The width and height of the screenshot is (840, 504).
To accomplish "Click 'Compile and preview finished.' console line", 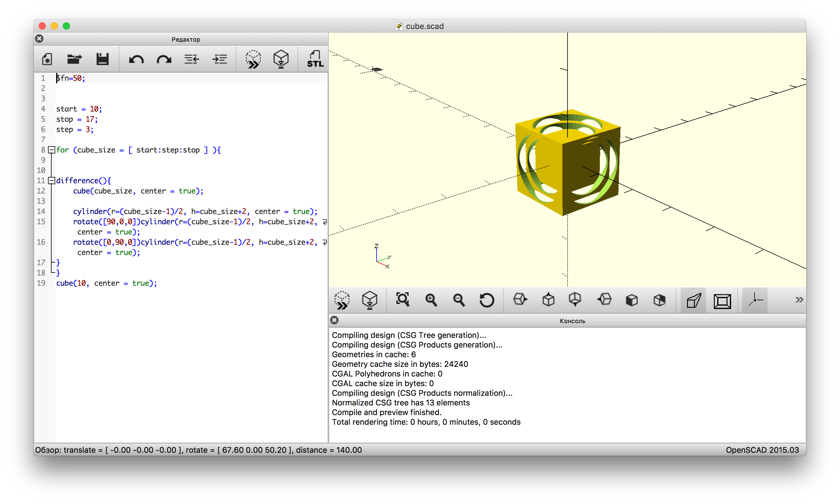I will [386, 412].
